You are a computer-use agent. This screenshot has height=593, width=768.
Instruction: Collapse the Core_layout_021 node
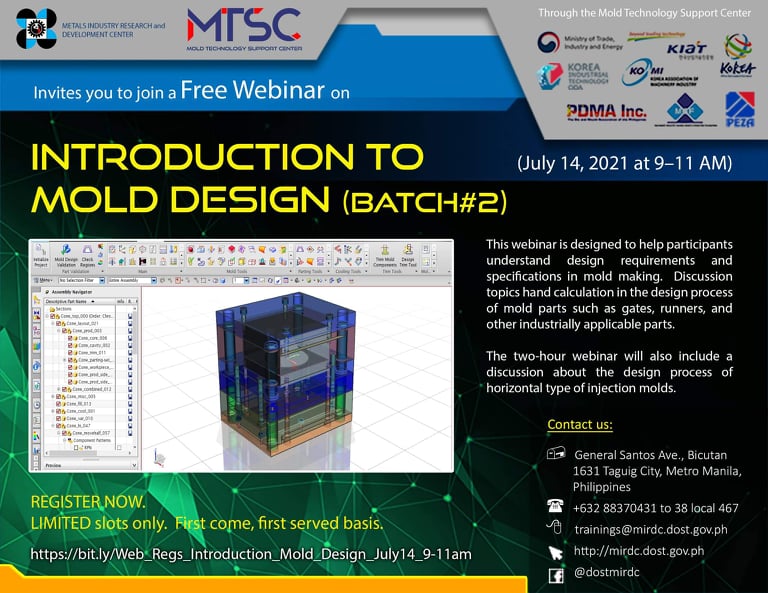[53, 323]
